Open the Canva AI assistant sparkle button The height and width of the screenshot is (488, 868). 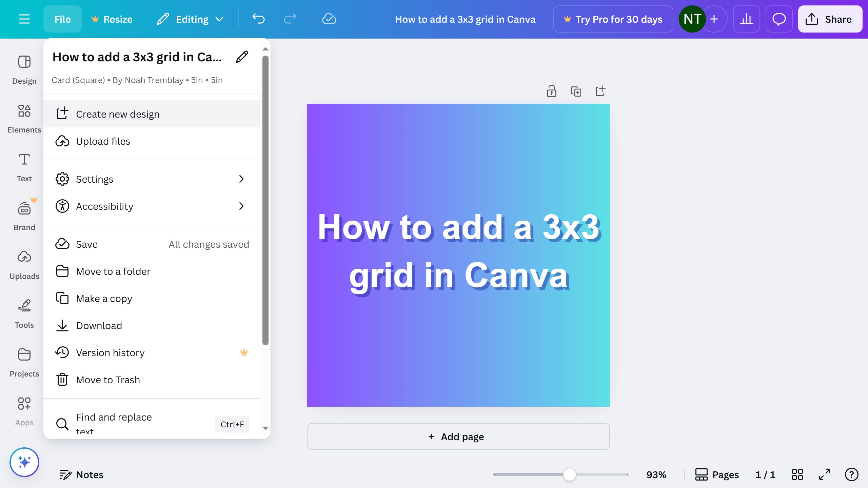click(24, 462)
